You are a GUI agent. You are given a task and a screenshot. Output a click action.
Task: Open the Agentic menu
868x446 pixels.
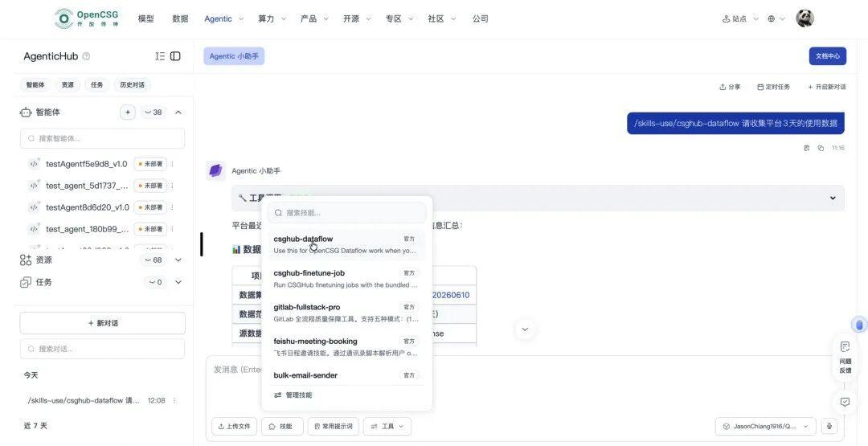click(x=223, y=18)
